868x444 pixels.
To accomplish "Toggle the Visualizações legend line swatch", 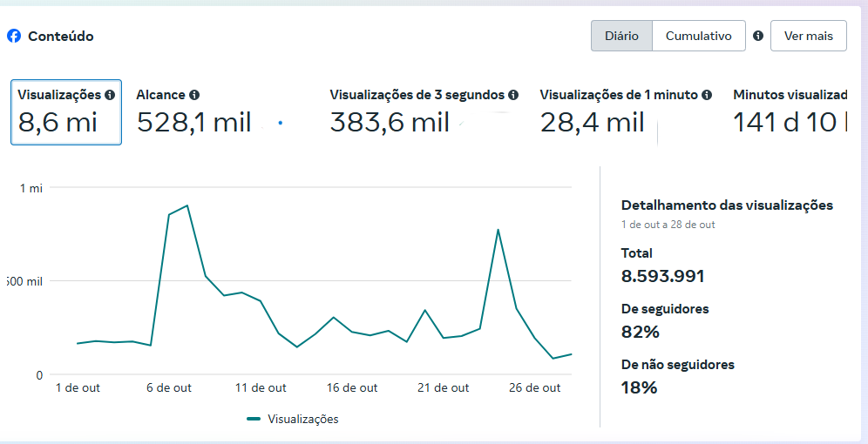I will coord(254,419).
